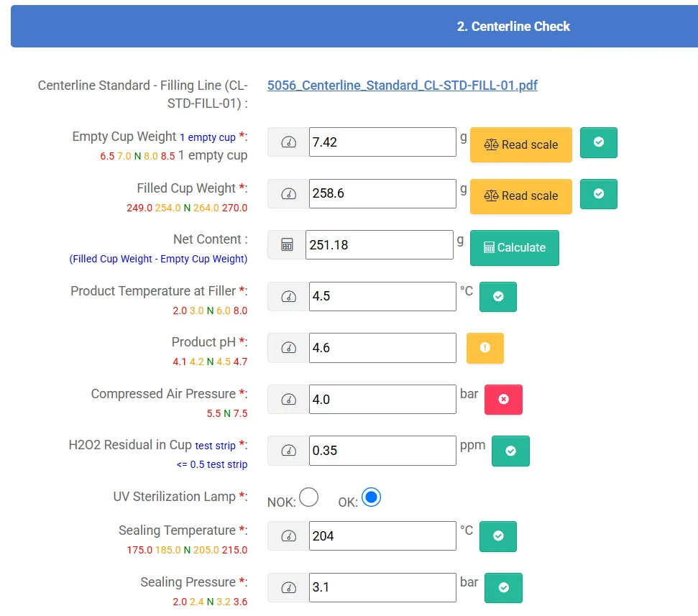This screenshot has height=616, width=698.
Task: Click the Sealing Temperature input field
Action: (382, 536)
